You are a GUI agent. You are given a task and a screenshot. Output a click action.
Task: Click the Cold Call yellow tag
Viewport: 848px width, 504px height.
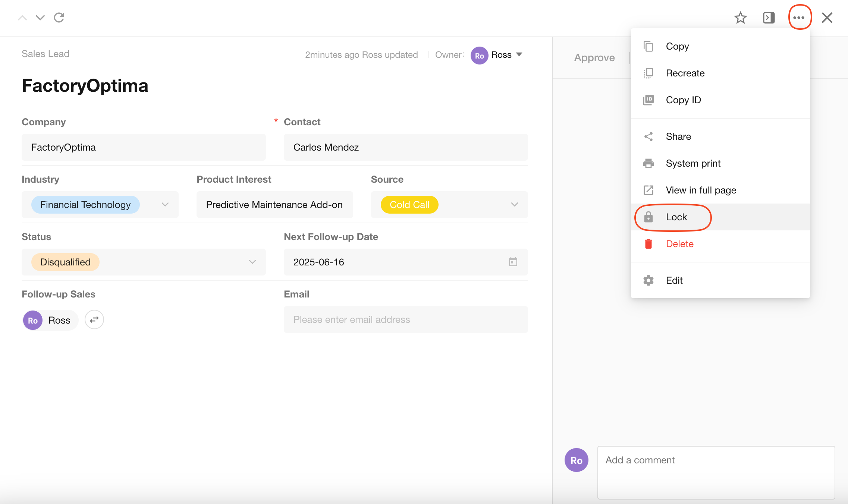point(409,205)
